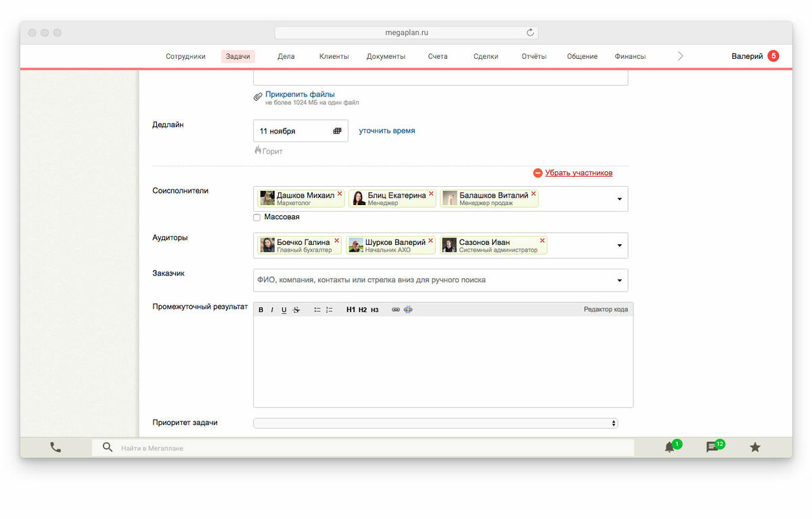Image resolution: width=812 pixels, height=519 pixels.
Task: Click the уточнить время link
Action: 386,131
